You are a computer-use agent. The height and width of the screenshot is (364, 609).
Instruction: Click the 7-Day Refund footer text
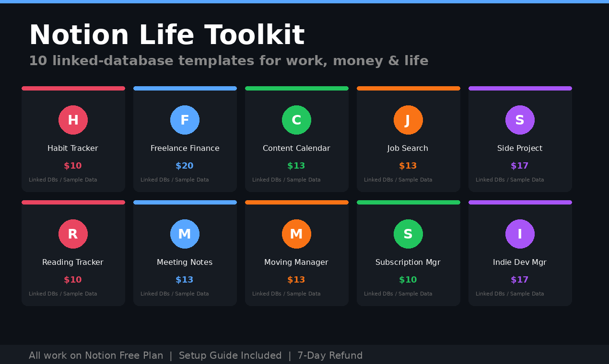[x=330, y=355]
